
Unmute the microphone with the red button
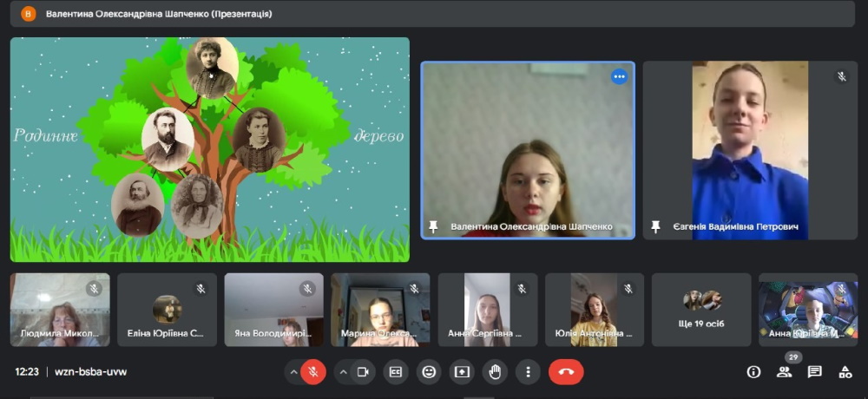click(x=313, y=372)
